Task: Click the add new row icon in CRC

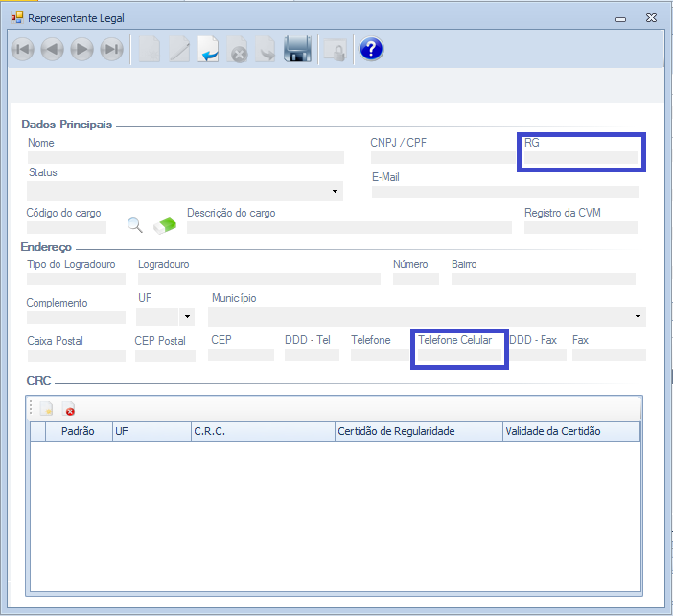Action: pyautogui.click(x=46, y=409)
